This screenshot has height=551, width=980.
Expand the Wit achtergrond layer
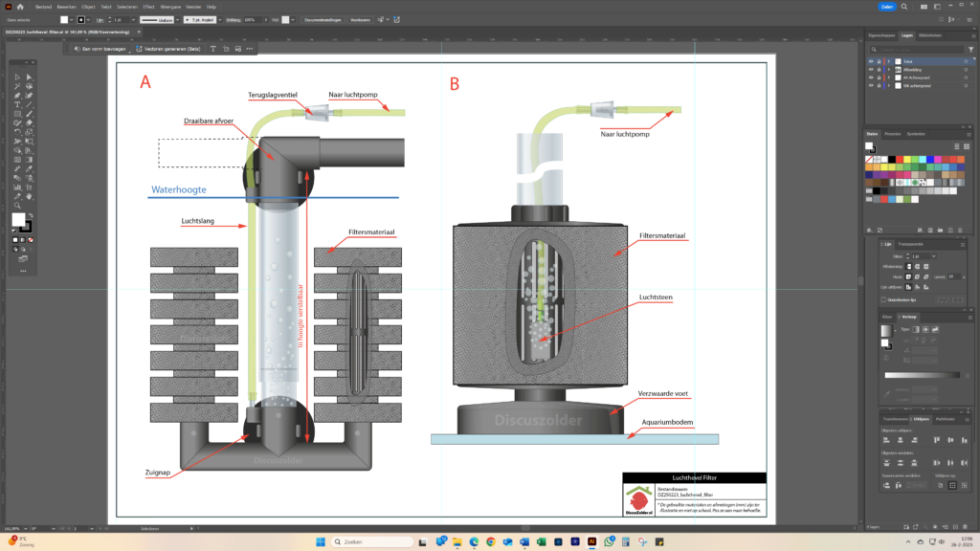point(889,85)
